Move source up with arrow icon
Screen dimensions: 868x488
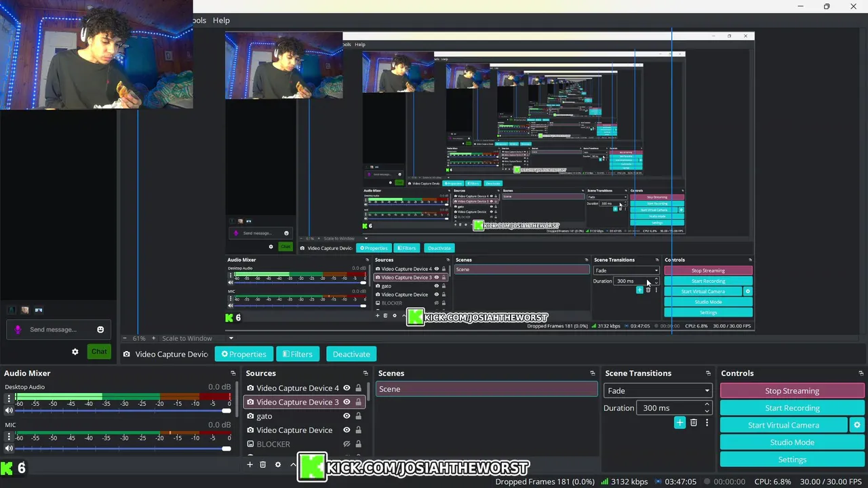point(293,464)
